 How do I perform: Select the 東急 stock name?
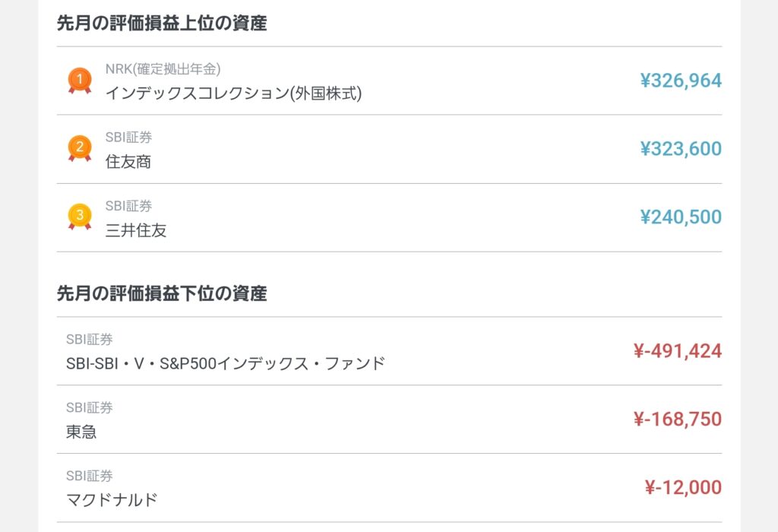[81, 432]
